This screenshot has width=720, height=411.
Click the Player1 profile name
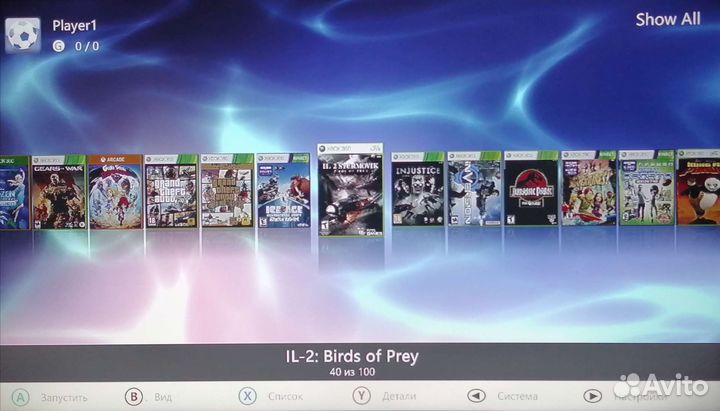(x=74, y=26)
